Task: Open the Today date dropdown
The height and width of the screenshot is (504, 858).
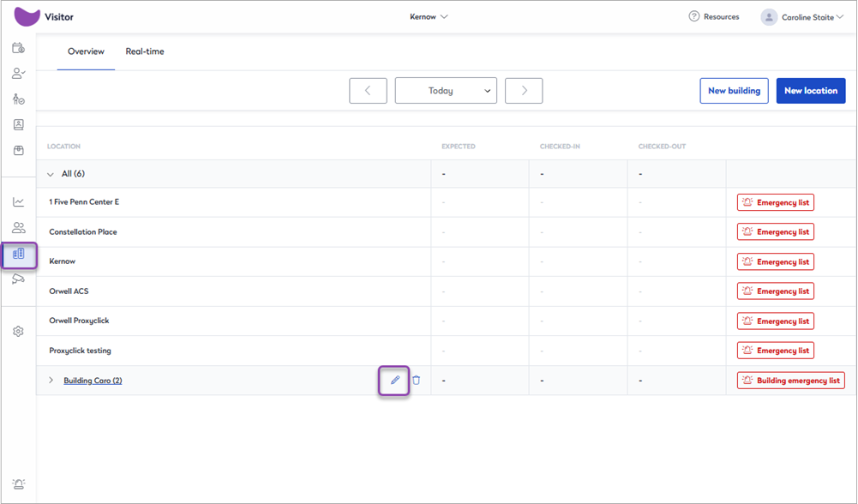Action: (446, 91)
